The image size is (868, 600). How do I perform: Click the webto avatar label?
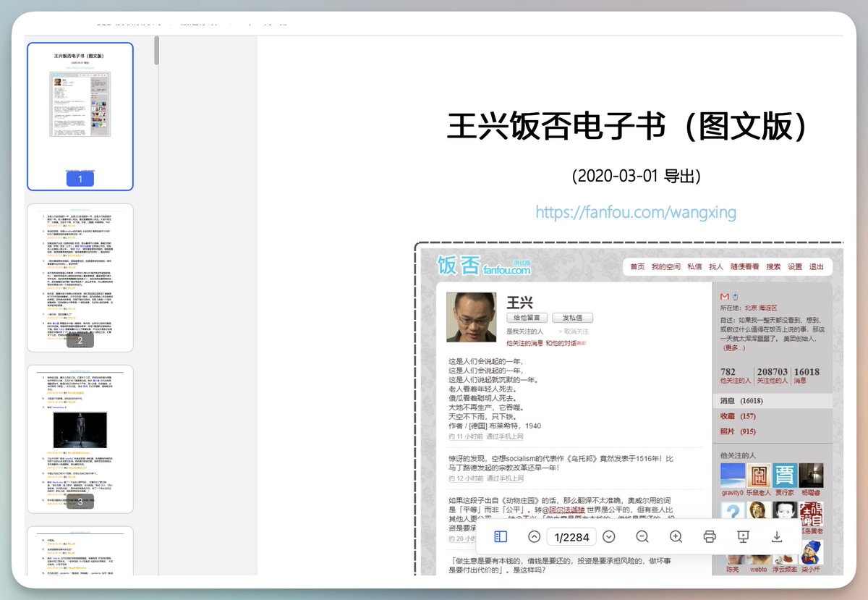[758, 569]
